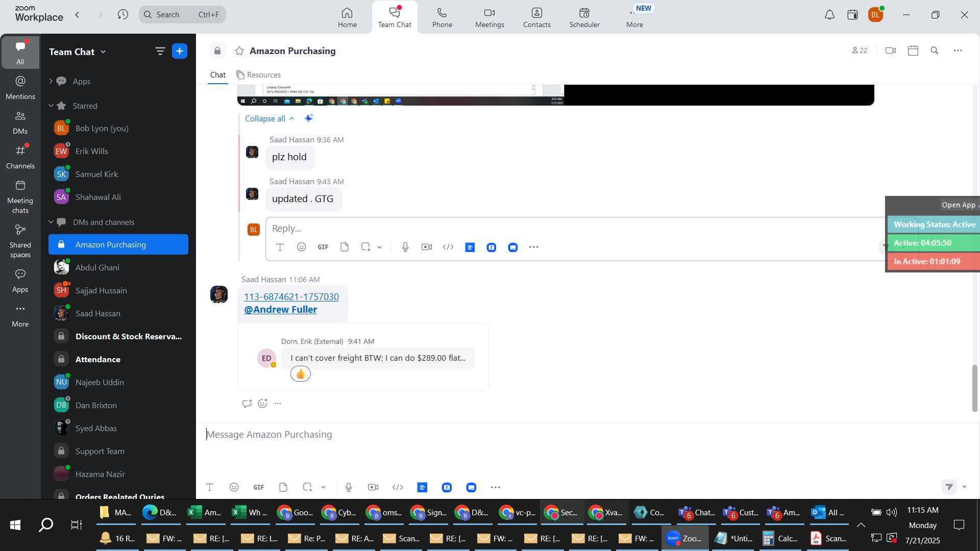
Task: Insert a GIF in the reply box
Action: [323, 247]
